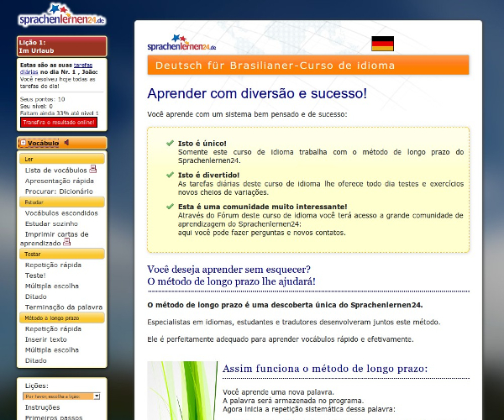Open Ditado under Testar

35,297
